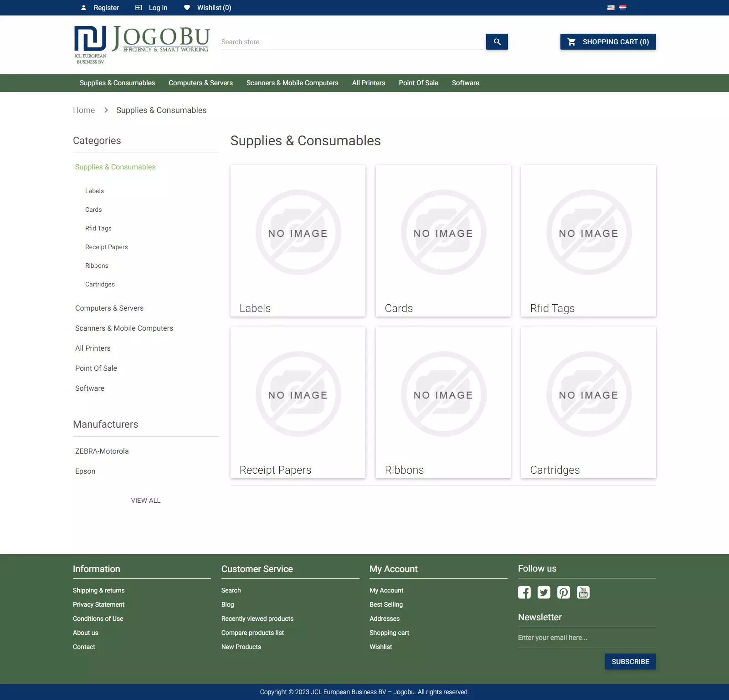The height and width of the screenshot is (700, 729).
Task: View all manufacturers link
Action: coord(146,501)
